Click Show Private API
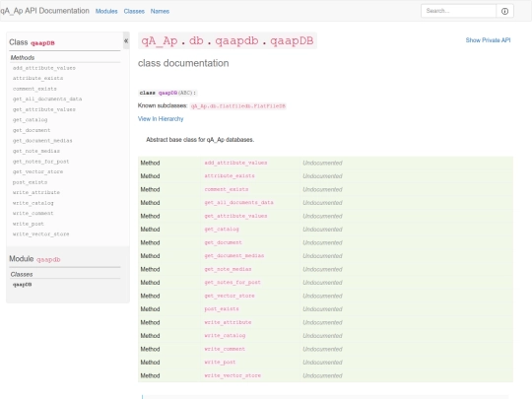The height and width of the screenshot is (399, 532). click(x=488, y=40)
